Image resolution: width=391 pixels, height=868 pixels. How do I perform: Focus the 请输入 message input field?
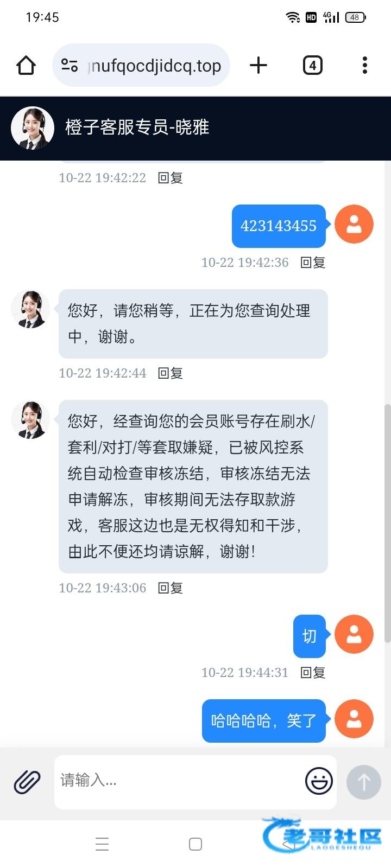click(179, 782)
